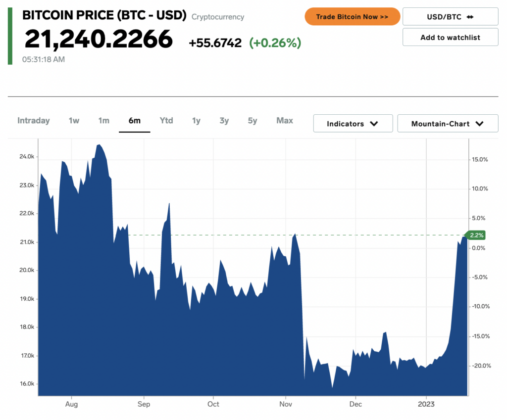Select the 5y time range tab

[252, 121]
